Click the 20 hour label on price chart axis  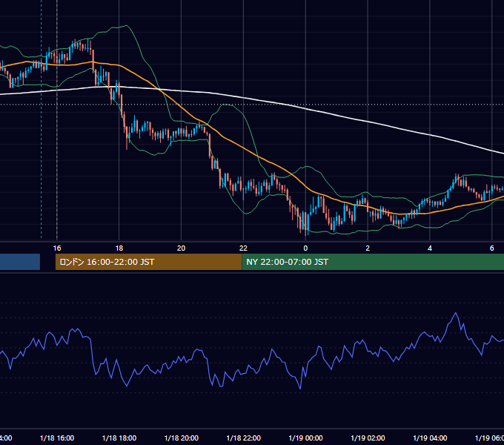[x=181, y=248]
